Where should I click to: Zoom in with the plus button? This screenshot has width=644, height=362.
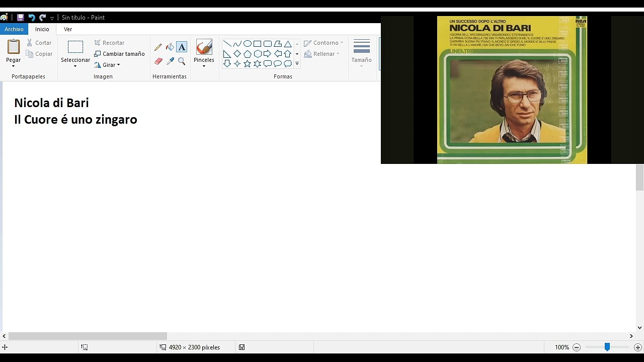point(638,347)
